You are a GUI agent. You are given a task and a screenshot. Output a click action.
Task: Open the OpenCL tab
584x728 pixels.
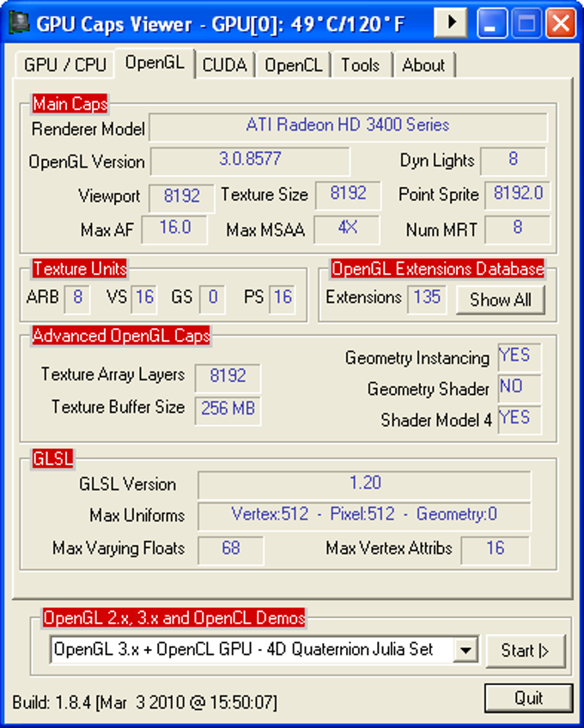click(x=294, y=65)
